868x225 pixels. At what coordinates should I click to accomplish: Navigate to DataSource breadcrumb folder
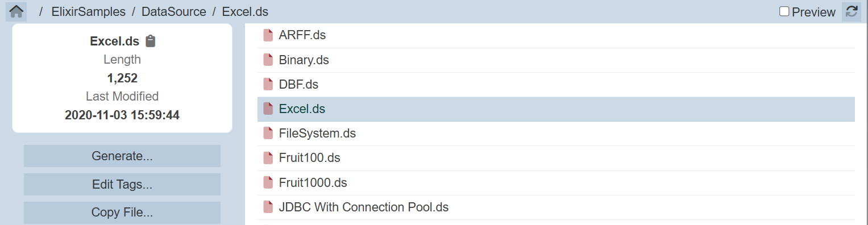tap(174, 11)
